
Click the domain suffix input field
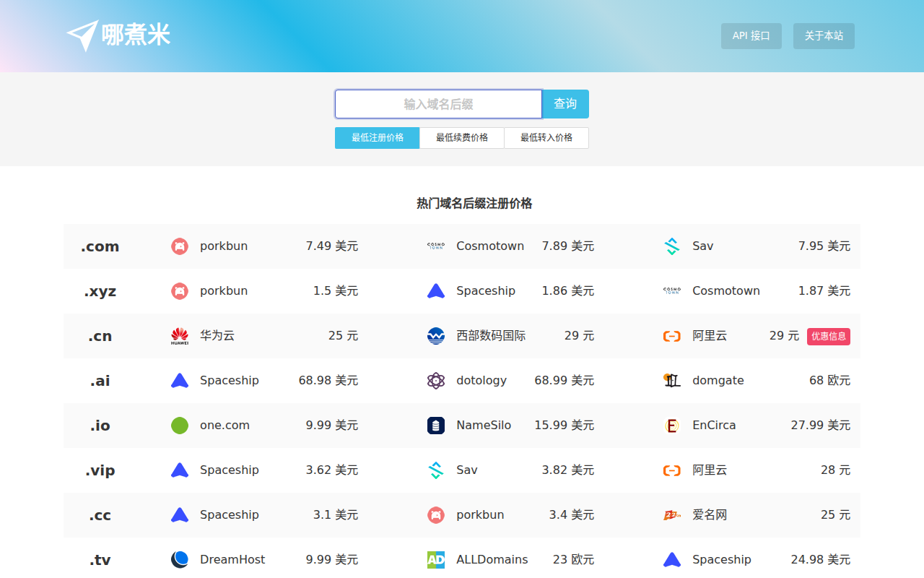(438, 103)
